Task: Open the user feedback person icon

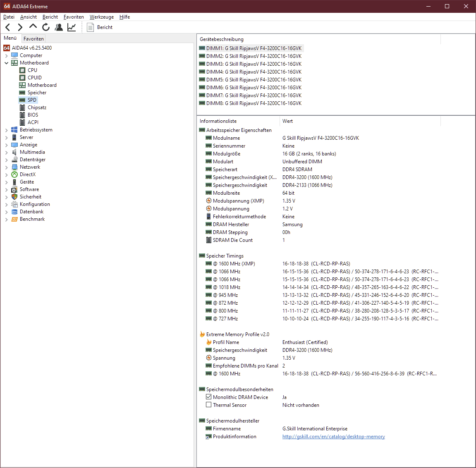Action: [x=59, y=27]
